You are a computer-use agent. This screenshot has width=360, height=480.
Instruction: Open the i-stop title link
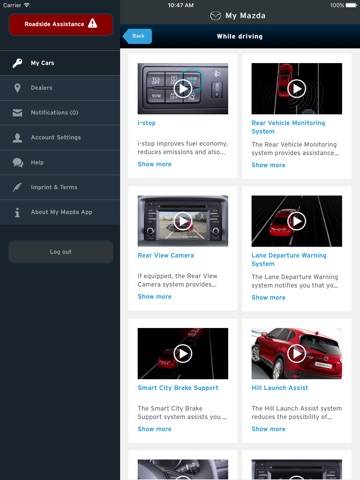pos(146,123)
